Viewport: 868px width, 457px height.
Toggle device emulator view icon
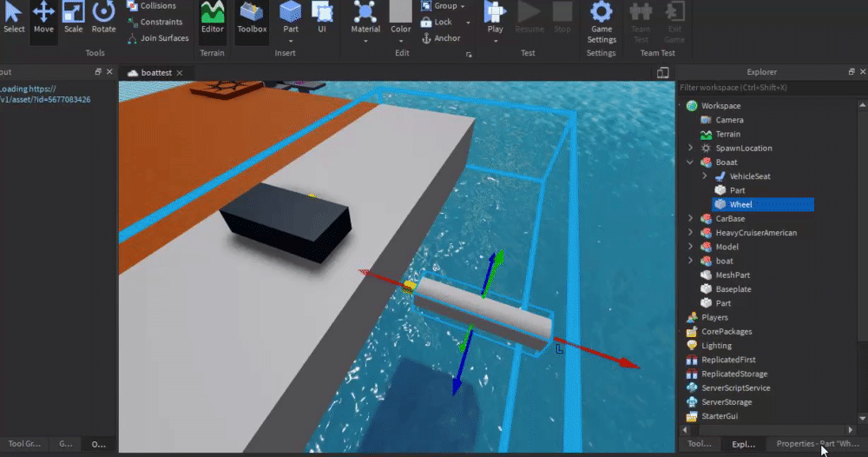662,73
